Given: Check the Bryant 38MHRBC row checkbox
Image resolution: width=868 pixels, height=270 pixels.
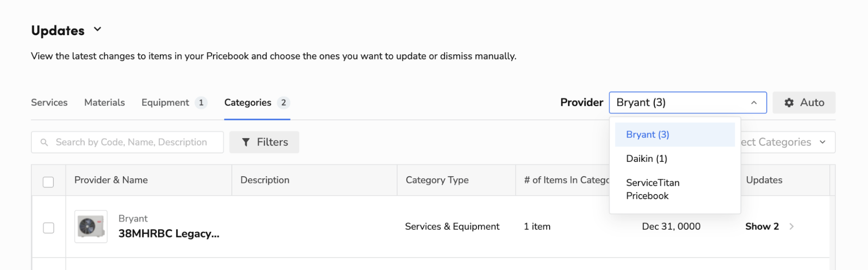Looking at the screenshot, I should point(48,228).
